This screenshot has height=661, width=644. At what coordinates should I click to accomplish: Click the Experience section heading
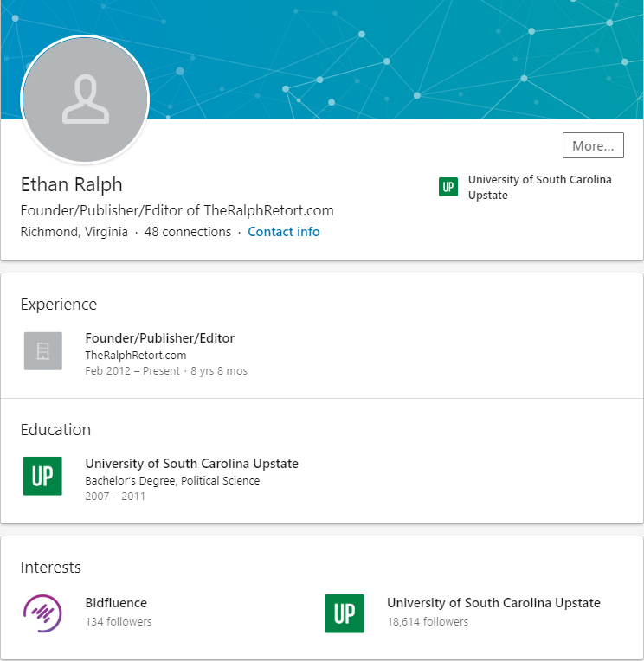[x=59, y=305]
